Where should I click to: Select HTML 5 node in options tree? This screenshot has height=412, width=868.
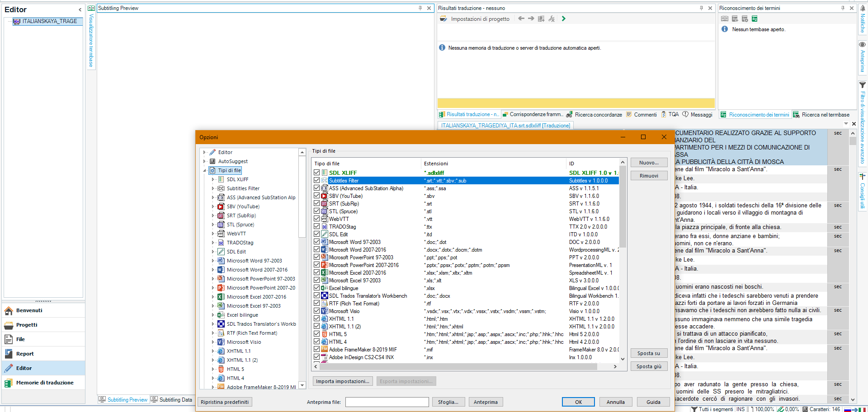click(x=235, y=369)
